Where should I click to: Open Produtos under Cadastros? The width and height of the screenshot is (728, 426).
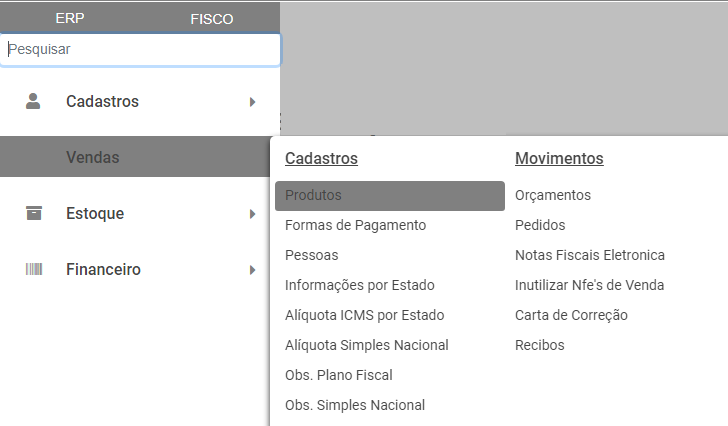pos(313,195)
